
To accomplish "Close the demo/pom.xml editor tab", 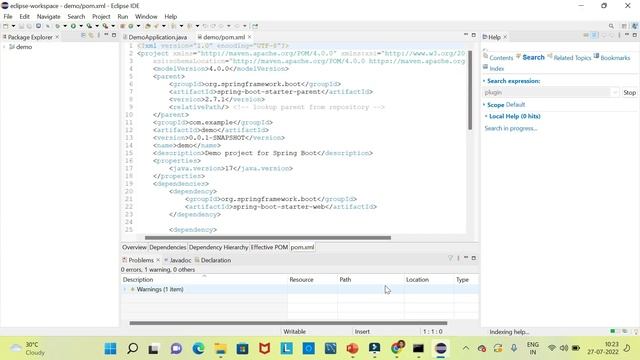I will pos(249,37).
